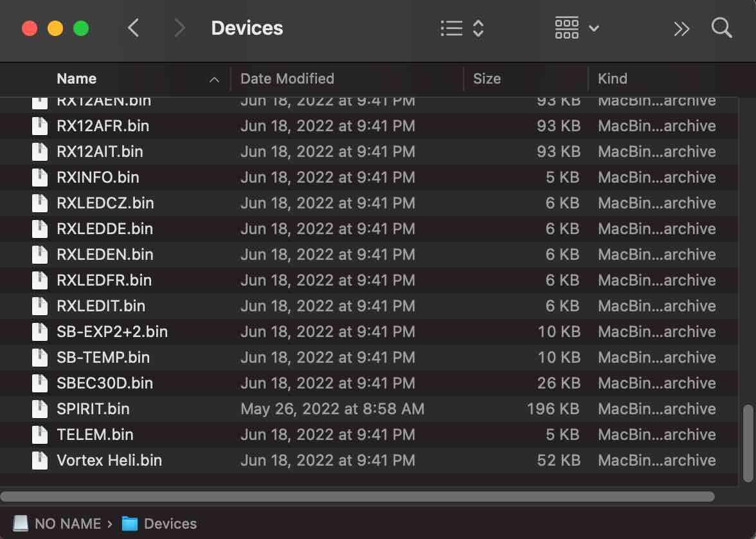
Task: Open the list view switcher dropdown
Action: click(x=462, y=28)
